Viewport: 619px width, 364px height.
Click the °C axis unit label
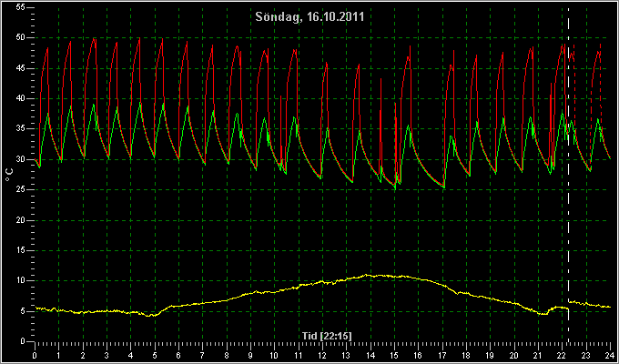9,175
